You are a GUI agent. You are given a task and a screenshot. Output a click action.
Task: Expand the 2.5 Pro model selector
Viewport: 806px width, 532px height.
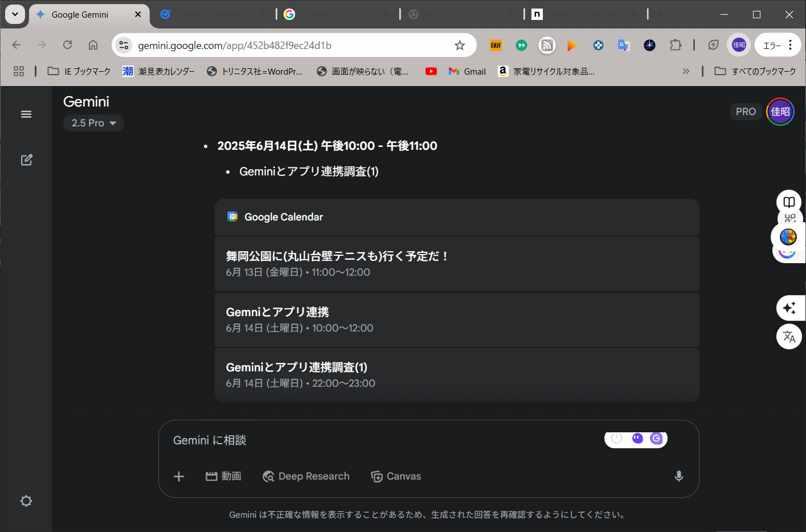click(93, 123)
